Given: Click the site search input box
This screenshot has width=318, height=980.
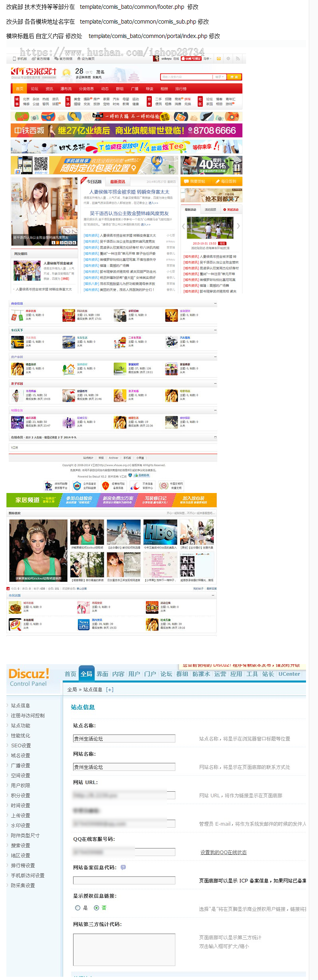Looking at the screenshot, I should coord(187,77).
